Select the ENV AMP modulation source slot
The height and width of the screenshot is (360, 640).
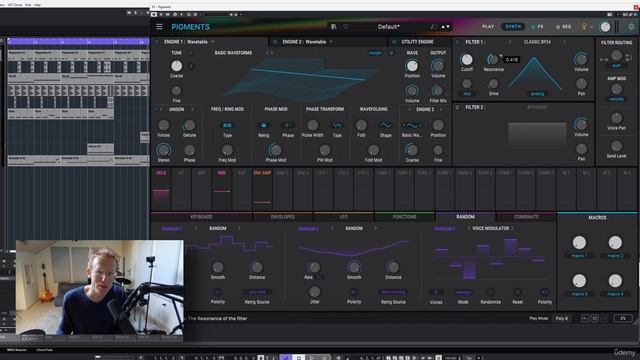click(x=262, y=189)
